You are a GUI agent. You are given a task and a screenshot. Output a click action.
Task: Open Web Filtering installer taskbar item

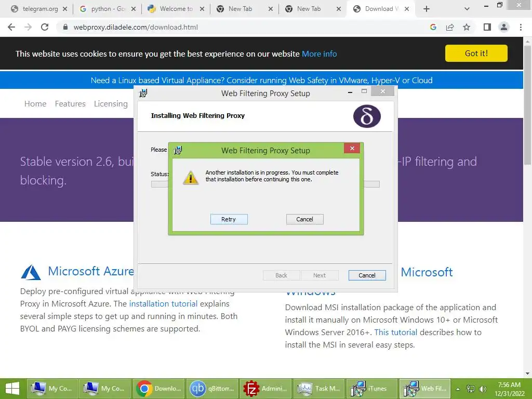pyautogui.click(x=425, y=389)
